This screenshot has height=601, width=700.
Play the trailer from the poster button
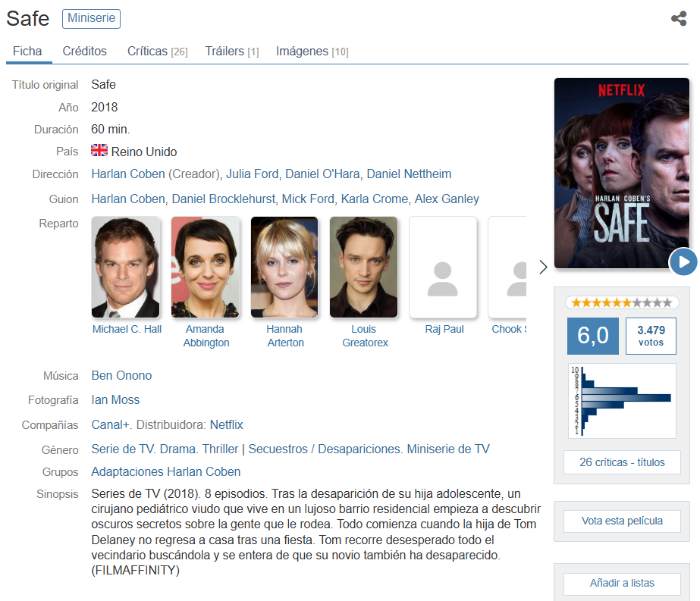(683, 262)
